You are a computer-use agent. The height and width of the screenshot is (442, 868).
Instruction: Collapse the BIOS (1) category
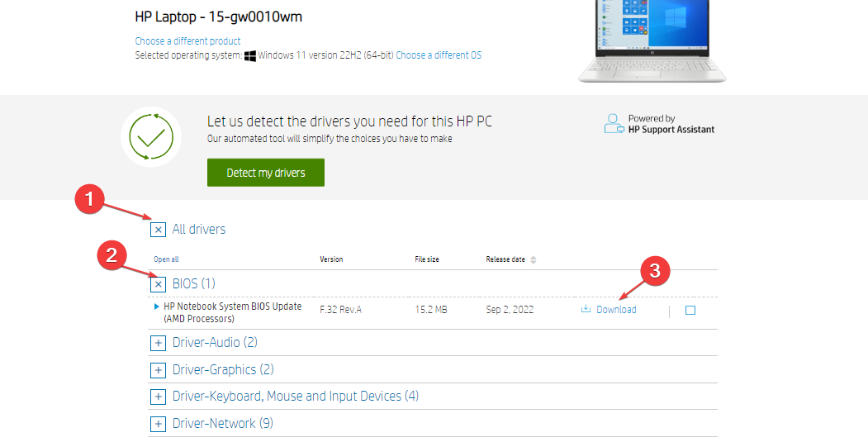click(x=158, y=284)
